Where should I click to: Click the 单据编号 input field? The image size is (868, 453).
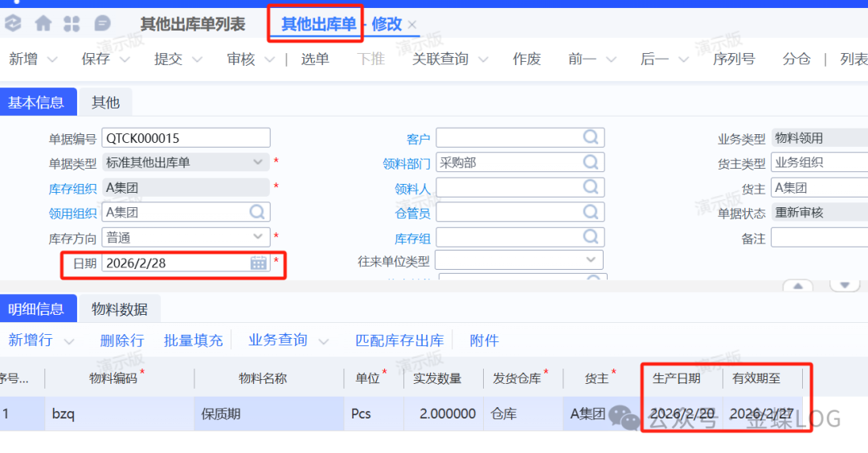186,138
